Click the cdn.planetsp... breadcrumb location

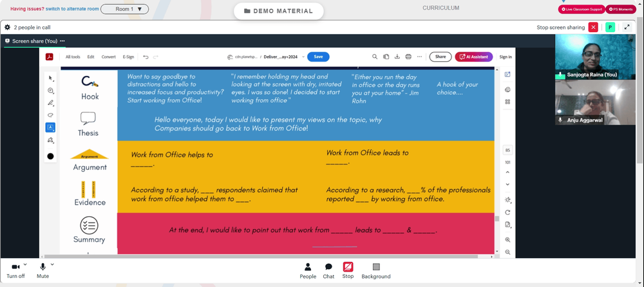243,57
